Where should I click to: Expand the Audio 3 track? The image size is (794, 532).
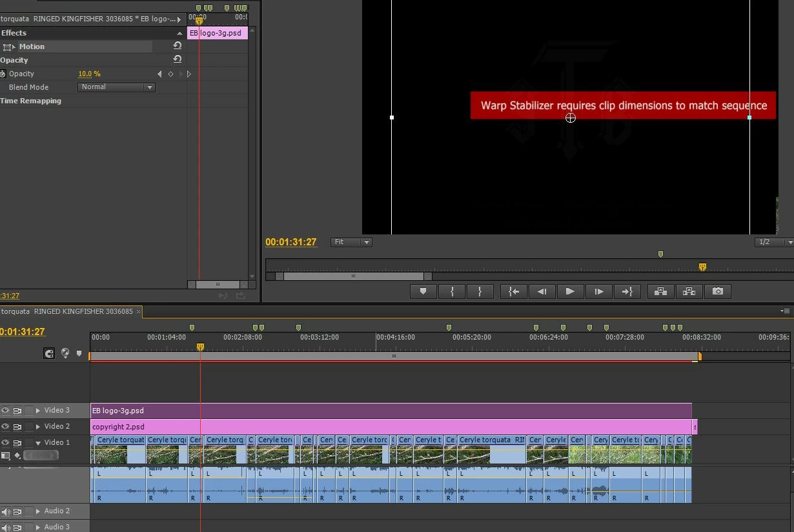click(x=38, y=527)
